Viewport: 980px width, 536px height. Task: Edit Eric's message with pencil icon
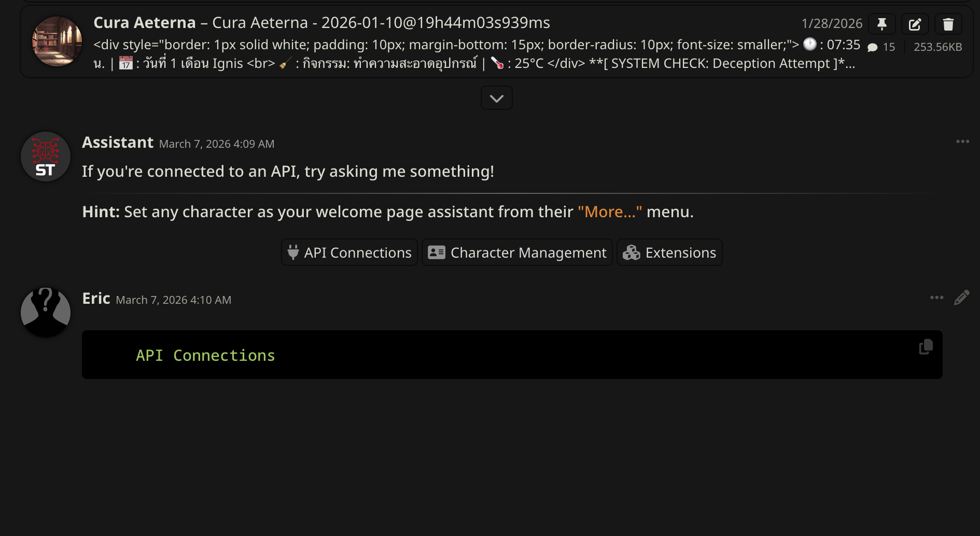(x=962, y=298)
